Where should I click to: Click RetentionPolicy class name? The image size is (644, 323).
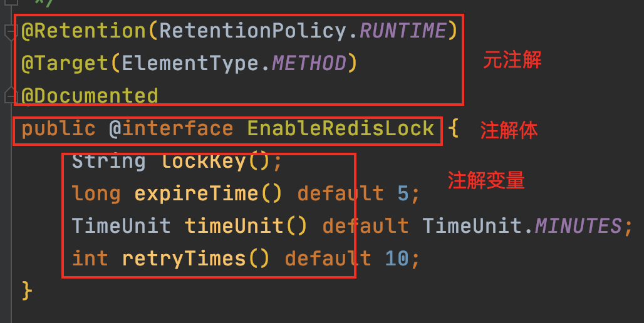point(253,31)
